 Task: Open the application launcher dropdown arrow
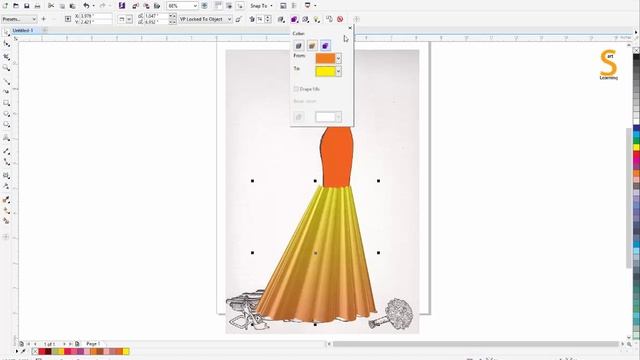coord(315,6)
